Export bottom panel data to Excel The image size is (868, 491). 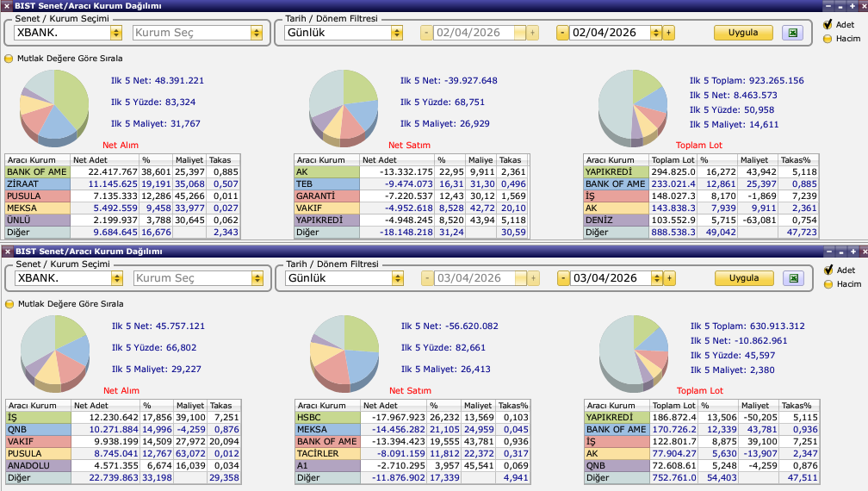(792, 278)
